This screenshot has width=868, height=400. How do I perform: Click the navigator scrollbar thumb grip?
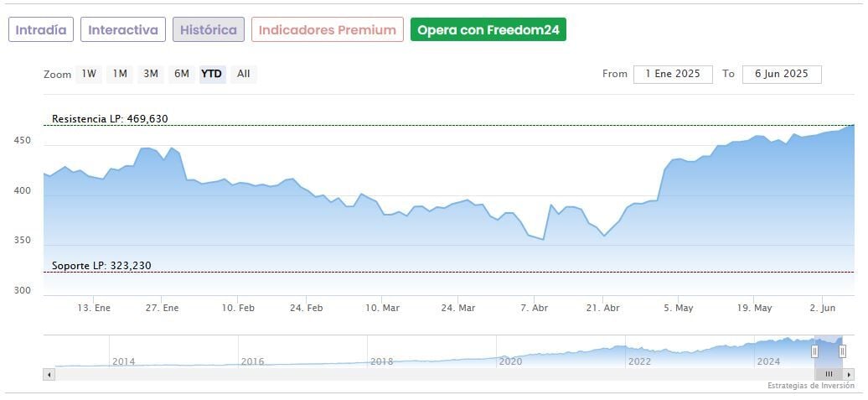[829, 374]
